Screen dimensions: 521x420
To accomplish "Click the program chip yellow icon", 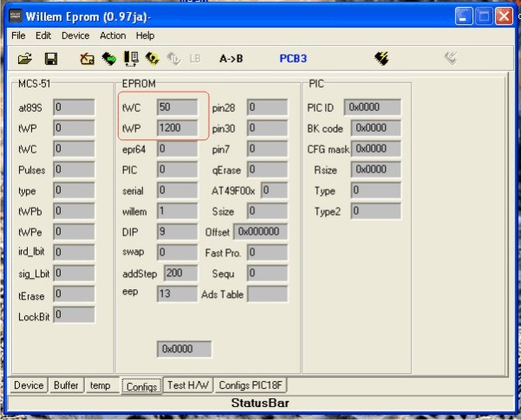I will pyautogui.click(x=153, y=59).
